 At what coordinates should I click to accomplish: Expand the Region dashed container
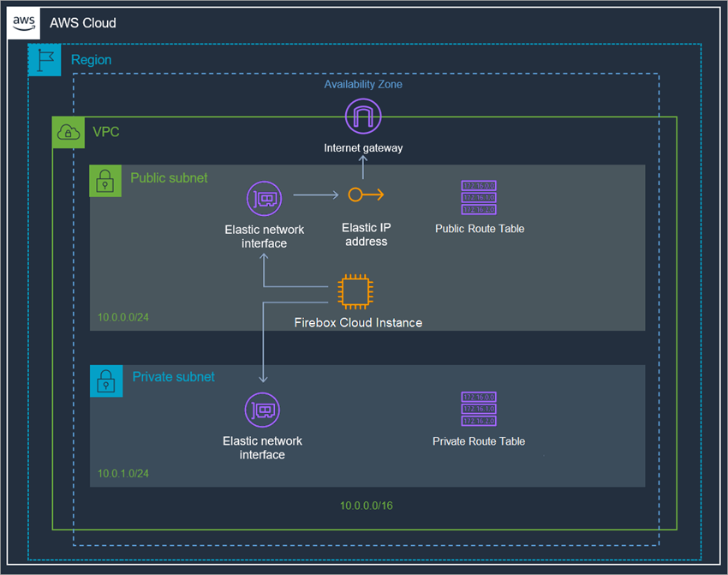click(x=91, y=60)
